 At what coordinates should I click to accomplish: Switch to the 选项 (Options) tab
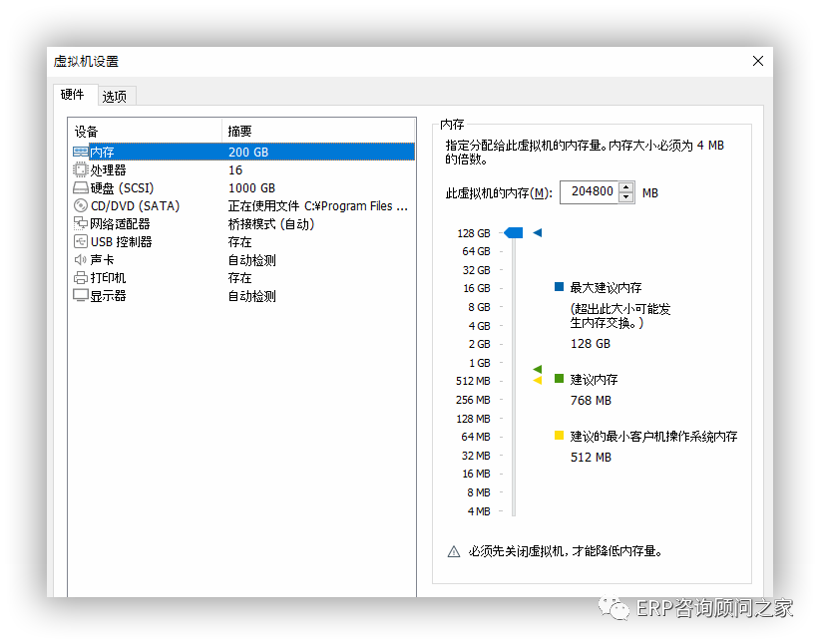(x=115, y=96)
